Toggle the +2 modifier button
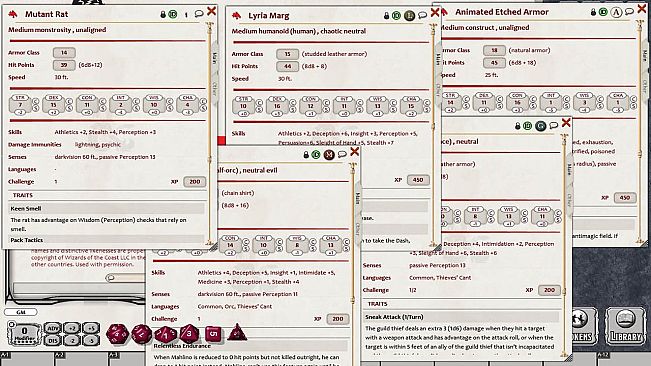Image resolution: width=651 pixels, height=366 pixels. [72, 328]
